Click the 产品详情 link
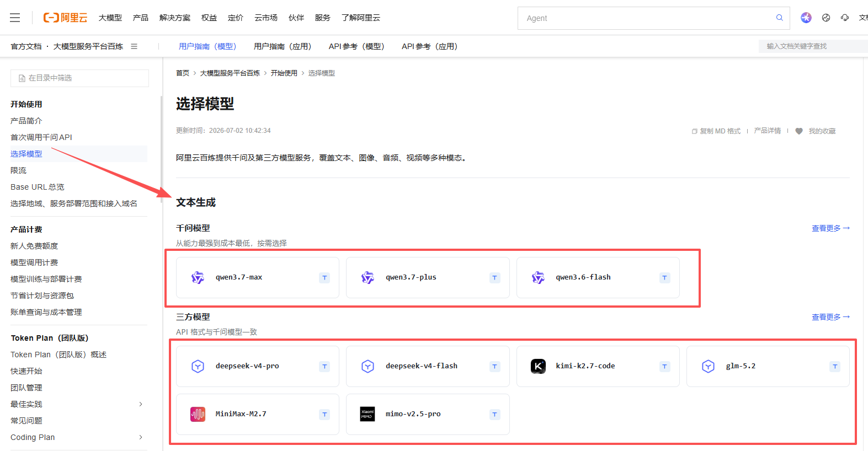Viewport: 868px width, 451px height. 768,131
